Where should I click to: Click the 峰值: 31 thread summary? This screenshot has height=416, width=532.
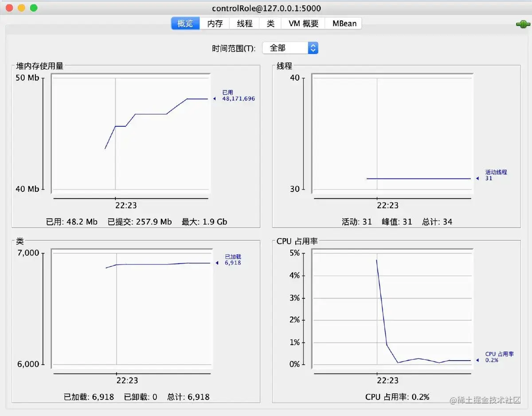(x=397, y=222)
